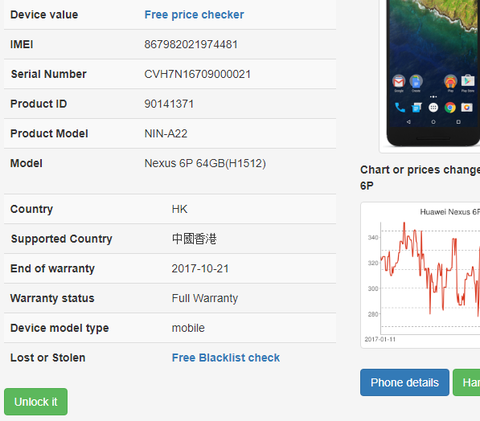Click the chart date label 2017-01-11

tap(380, 339)
